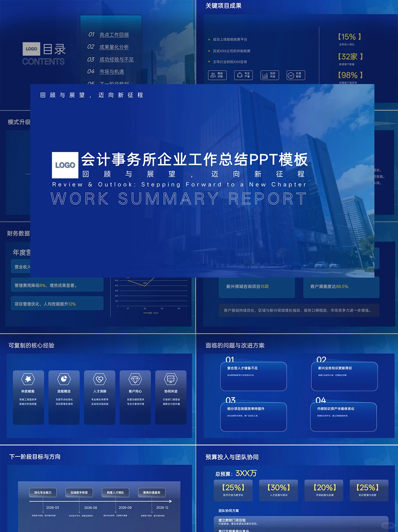
Task: Click the 可复制的核心经验 slide heading
Action: pyautogui.click(x=31, y=345)
